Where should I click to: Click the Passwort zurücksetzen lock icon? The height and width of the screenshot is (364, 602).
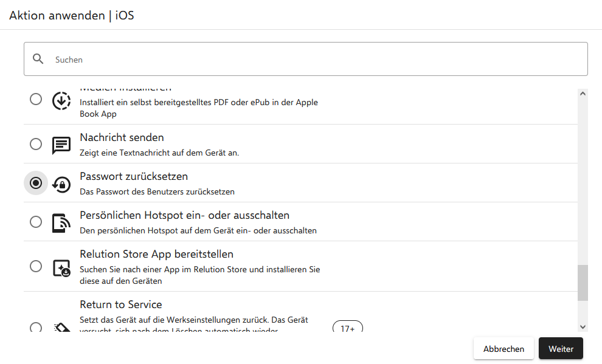(61, 184)
